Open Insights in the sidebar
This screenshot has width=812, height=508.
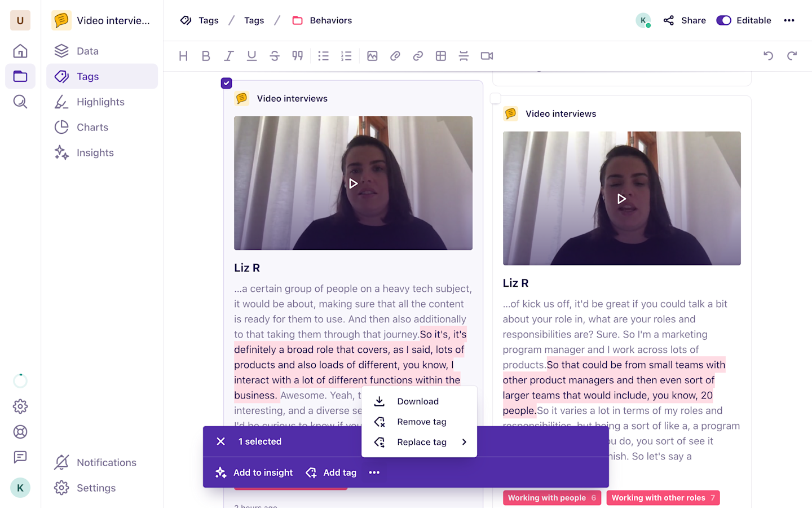(102, 152)
